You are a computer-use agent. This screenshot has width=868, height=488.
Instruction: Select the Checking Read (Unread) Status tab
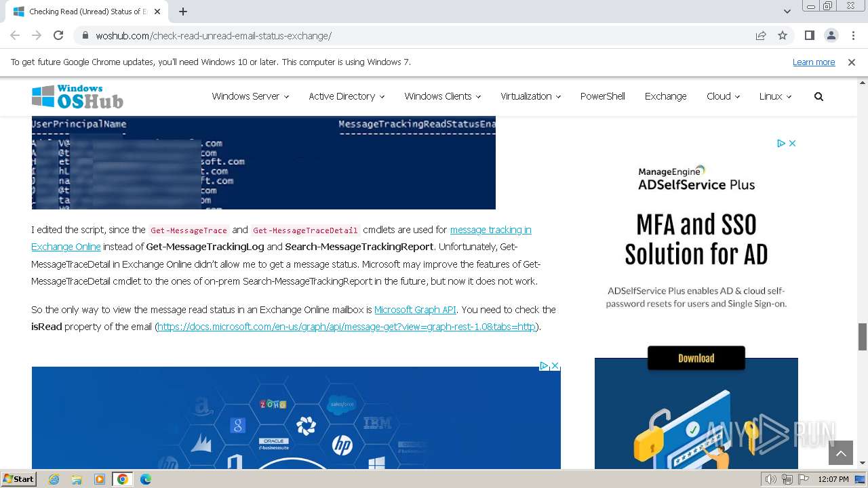click(x=87, y=12)
